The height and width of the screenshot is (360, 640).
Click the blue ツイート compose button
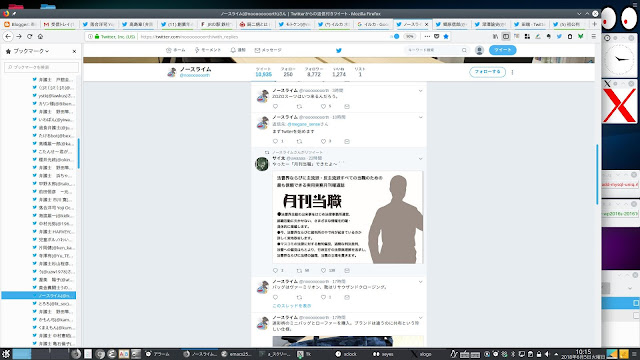tap(502, 50)
